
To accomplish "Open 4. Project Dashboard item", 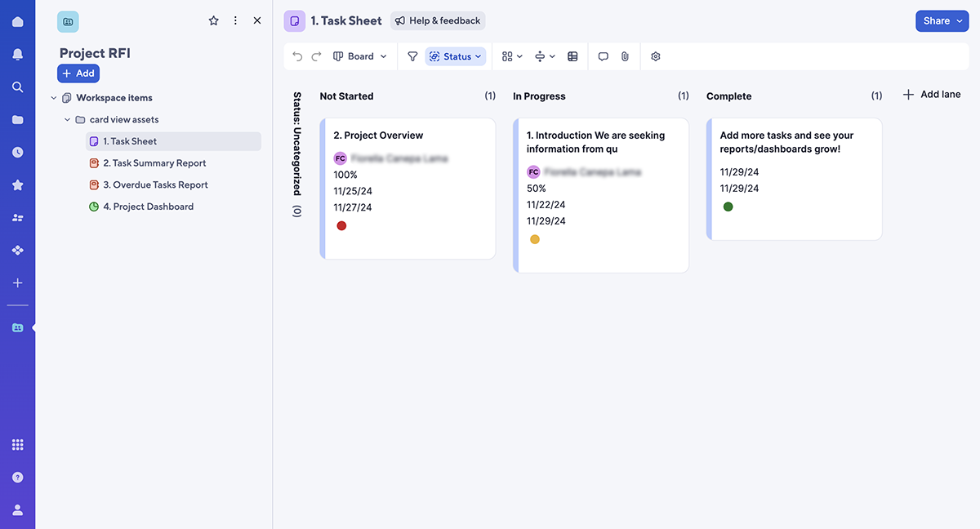I will 148,207.
